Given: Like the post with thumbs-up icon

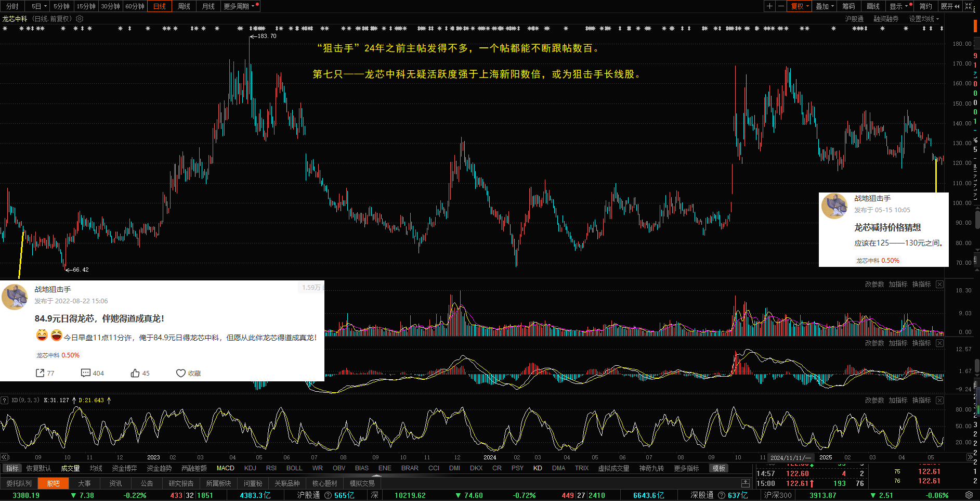Looking at the screenshot, I should [x=135, y=373].
